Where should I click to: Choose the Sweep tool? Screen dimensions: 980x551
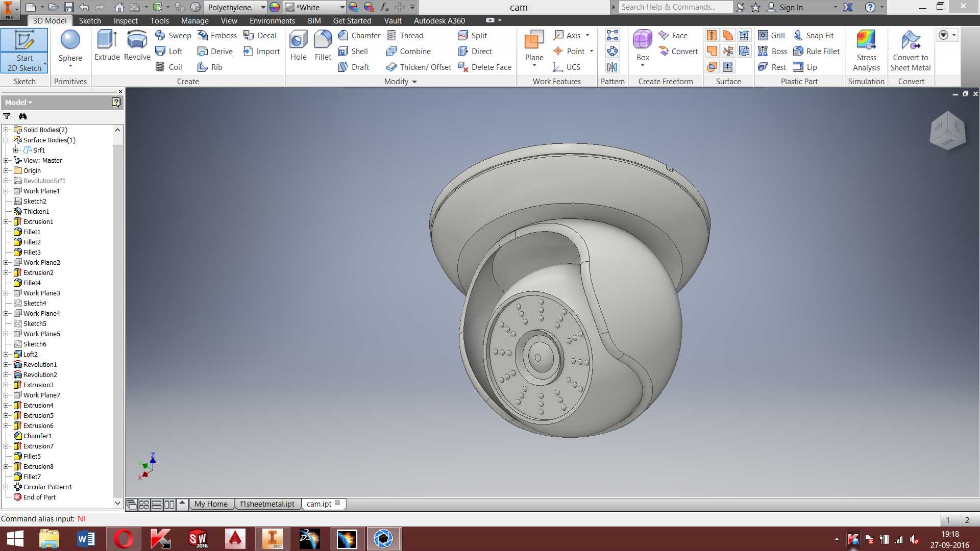click(x=174, y=35)
